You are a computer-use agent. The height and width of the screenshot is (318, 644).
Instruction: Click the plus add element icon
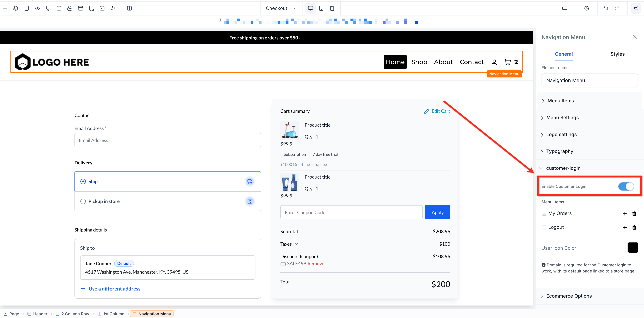click(5, 8)
